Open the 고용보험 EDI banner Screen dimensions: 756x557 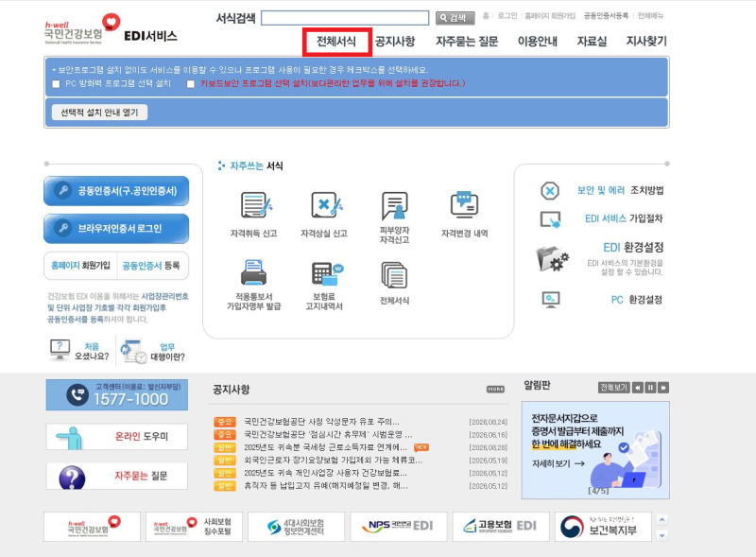(501, 527)
